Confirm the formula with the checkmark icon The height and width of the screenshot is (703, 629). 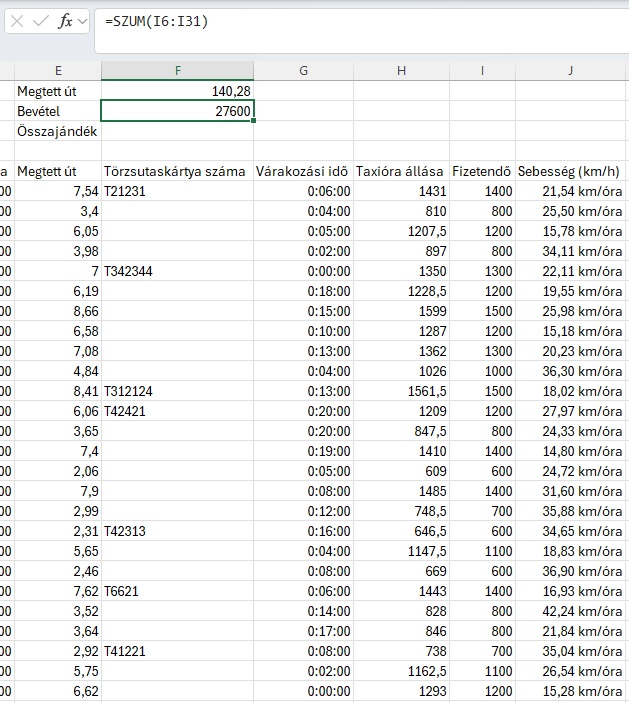tap(40, 21)
